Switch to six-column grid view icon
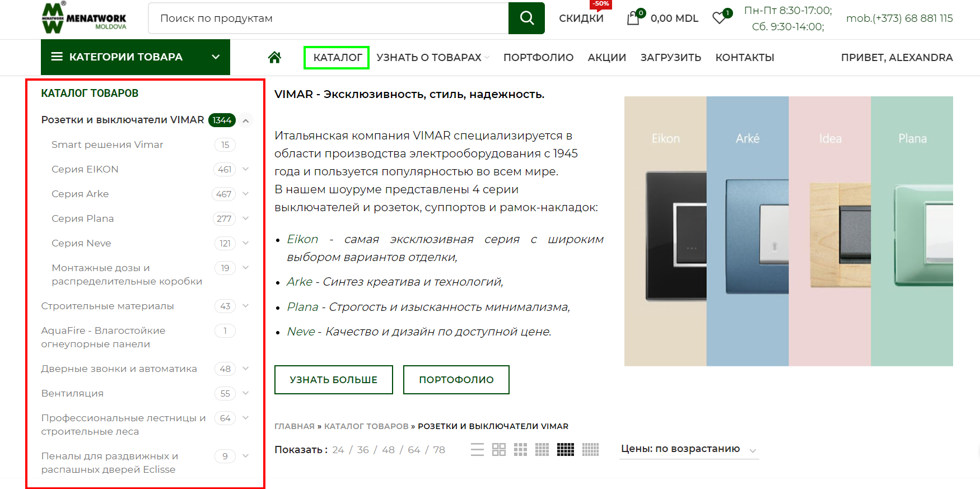 tap(590, 449)
